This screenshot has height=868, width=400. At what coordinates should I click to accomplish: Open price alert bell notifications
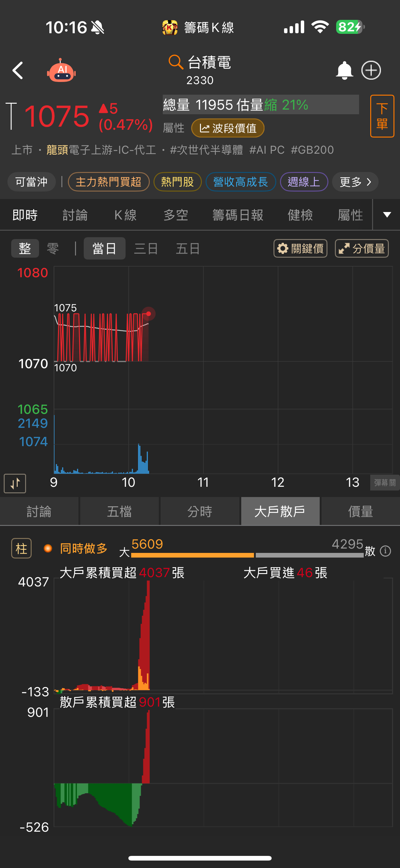pyautogui.click(x=344, y=70)
